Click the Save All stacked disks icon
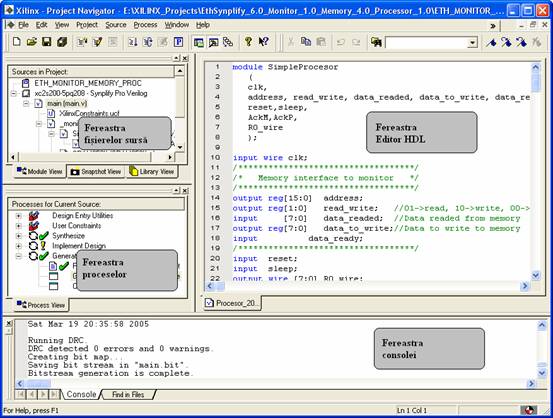553x418 pixels. click(62, 42)
